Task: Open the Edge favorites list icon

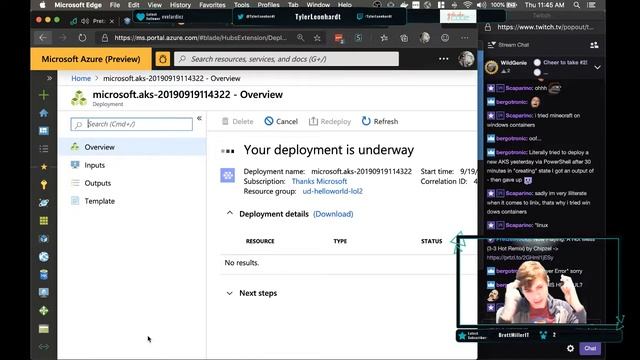Action: [x=384, y=38]
